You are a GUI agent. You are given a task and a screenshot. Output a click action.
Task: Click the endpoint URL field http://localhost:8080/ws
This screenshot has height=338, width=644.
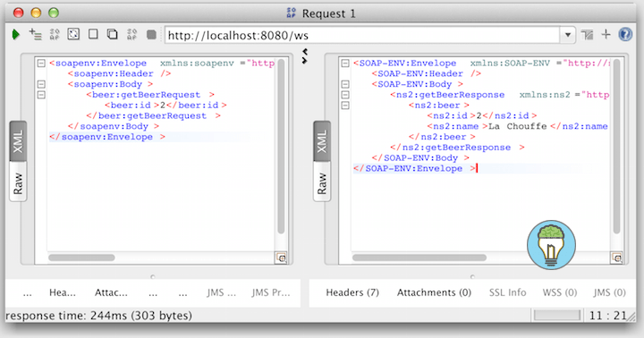pos(362,35)
